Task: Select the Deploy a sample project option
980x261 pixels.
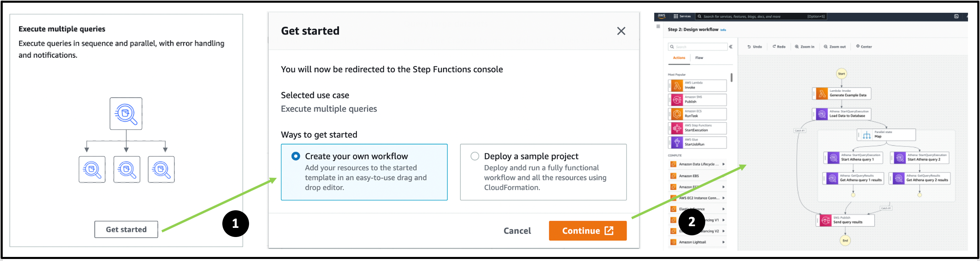Action: click(474, 156)
